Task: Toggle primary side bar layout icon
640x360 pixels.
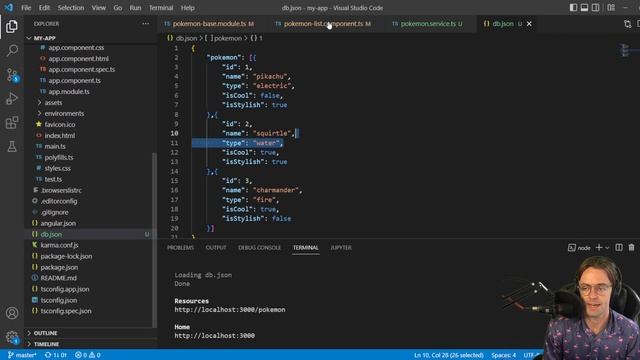Action: click(573, 7)
